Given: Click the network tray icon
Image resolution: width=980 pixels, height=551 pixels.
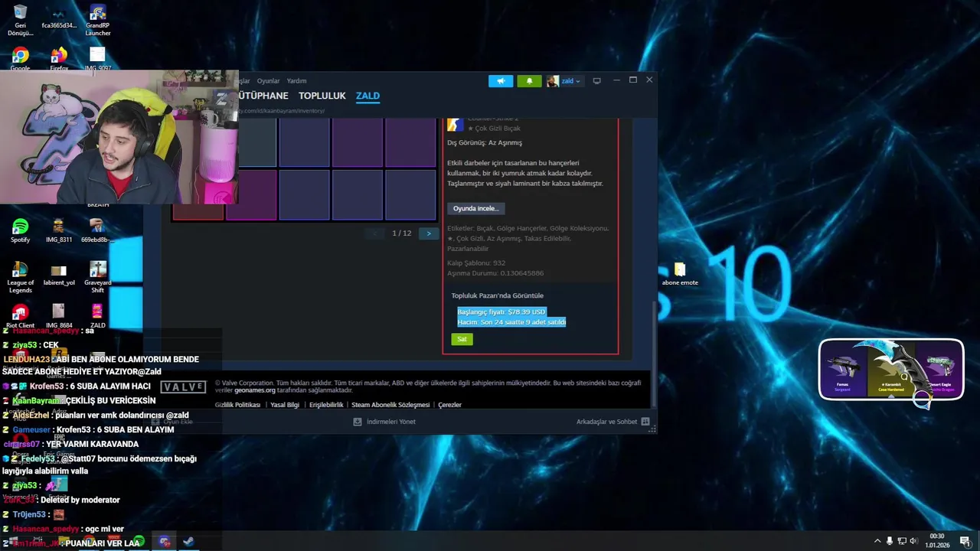Looking at the screenshot, I should [901, 541].
